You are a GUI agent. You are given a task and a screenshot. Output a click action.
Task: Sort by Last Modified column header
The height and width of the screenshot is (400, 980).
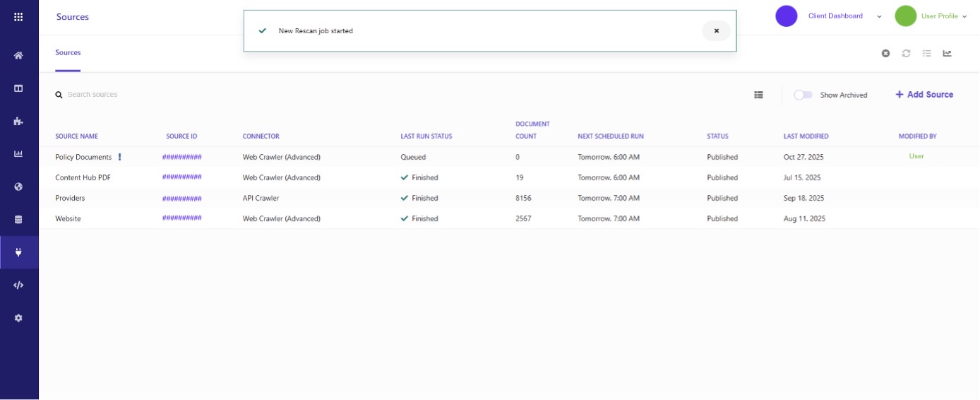(x=806, y=136)
